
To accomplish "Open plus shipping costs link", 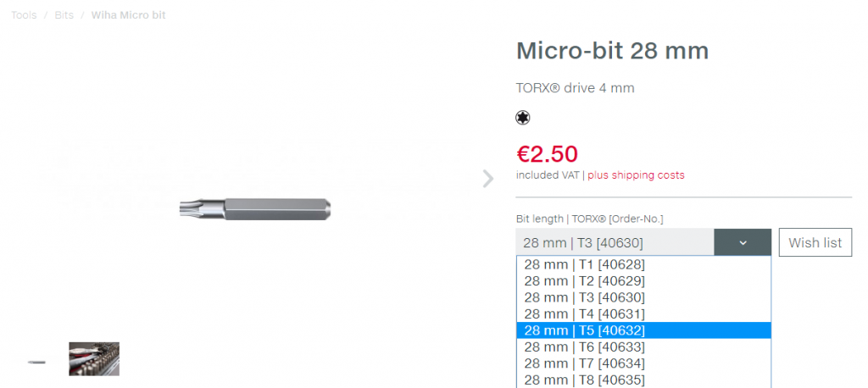I will tap(636, 175).
